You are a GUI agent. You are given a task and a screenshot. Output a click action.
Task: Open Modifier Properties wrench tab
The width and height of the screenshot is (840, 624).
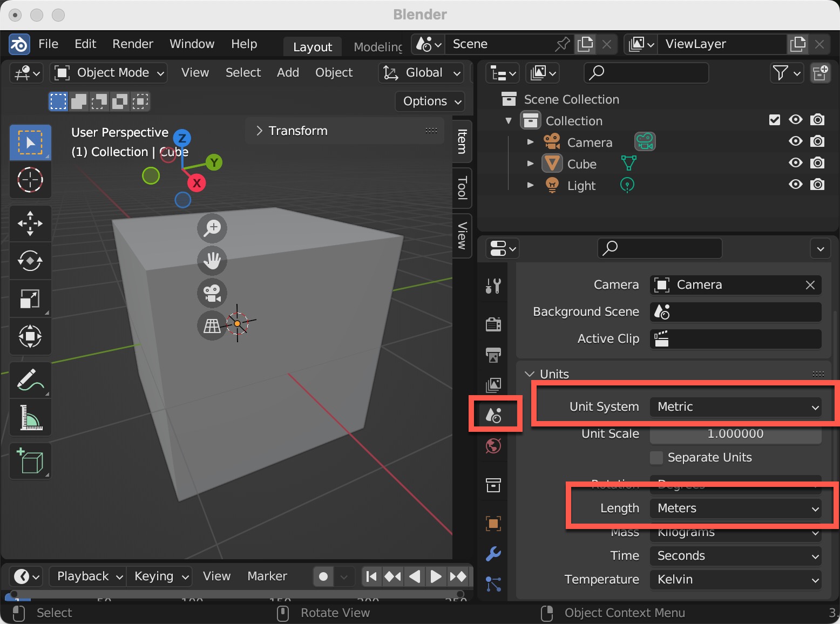point(492,554)
